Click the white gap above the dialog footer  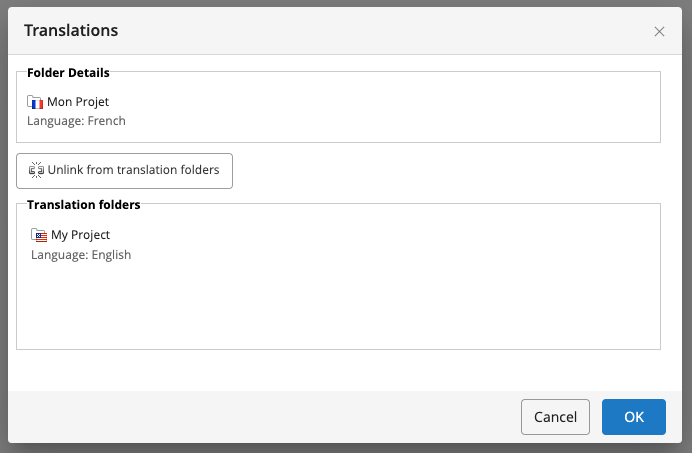[x=340, y=370]
